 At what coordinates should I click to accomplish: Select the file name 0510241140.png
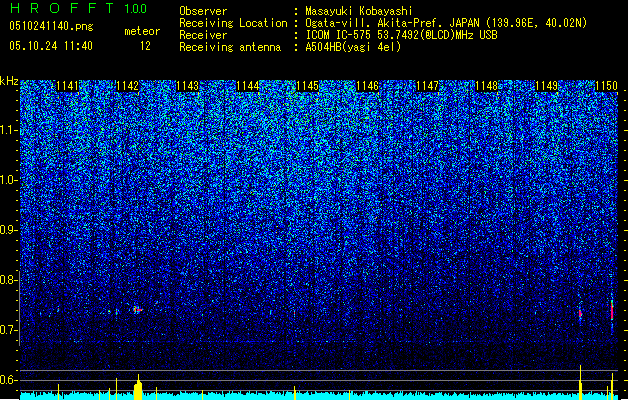pos(51,26)
